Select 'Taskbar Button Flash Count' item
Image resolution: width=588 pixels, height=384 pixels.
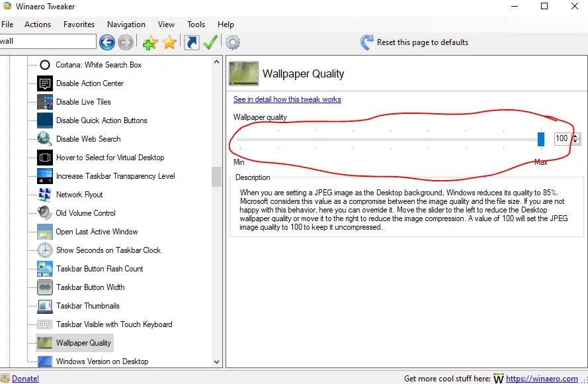point(100,269)
